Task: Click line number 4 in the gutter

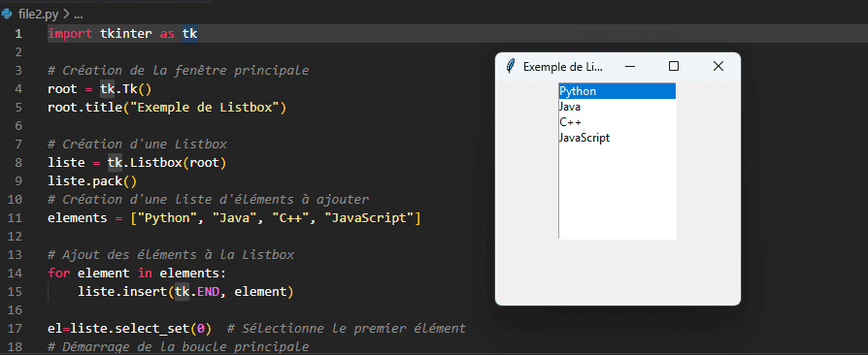Action: pyautogui.click(x=18, y=89)
